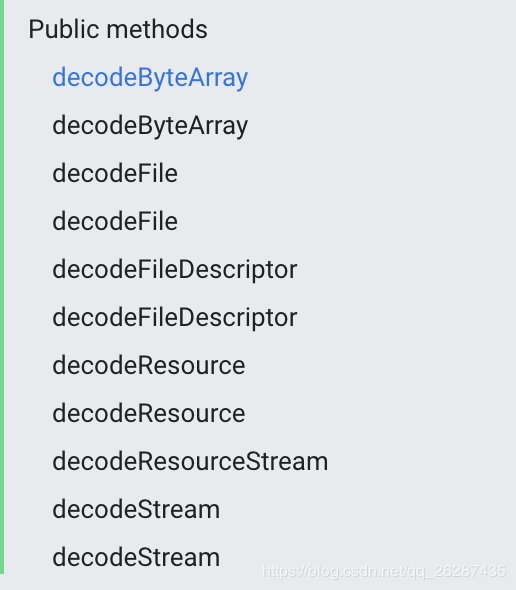
Task: Select the second decodeFile entry below the first
Action: point(115,221)
